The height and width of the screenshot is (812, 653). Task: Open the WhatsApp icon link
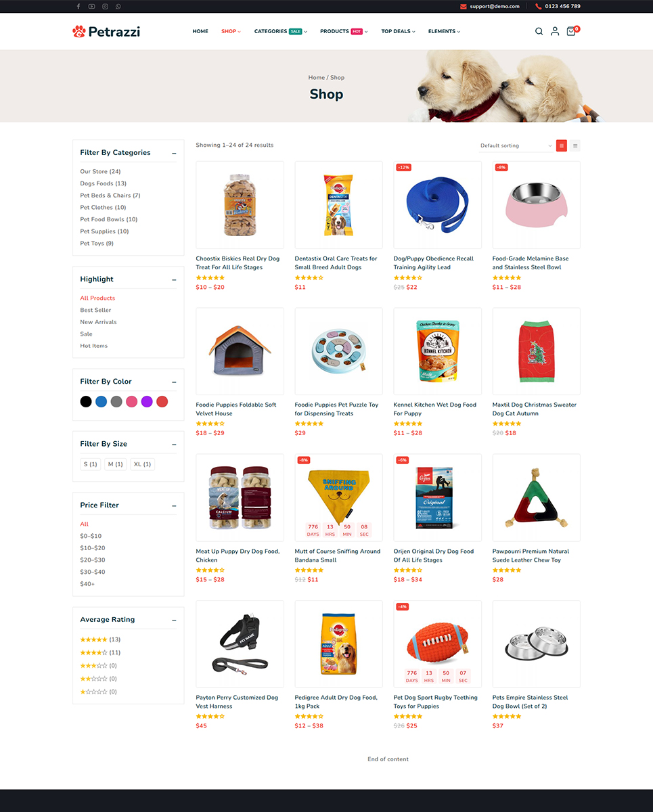(118, 6)
